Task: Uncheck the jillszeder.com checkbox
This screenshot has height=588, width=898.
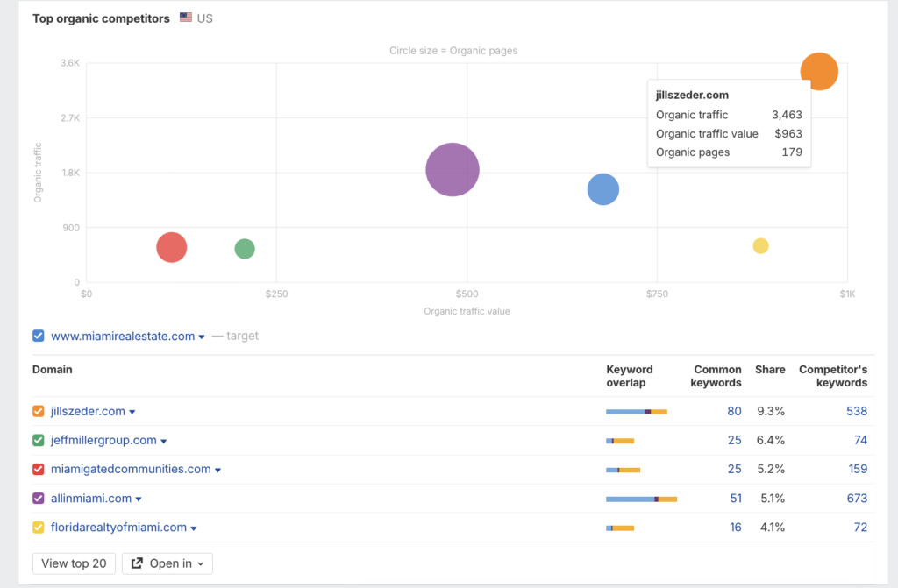Action: 37,411
